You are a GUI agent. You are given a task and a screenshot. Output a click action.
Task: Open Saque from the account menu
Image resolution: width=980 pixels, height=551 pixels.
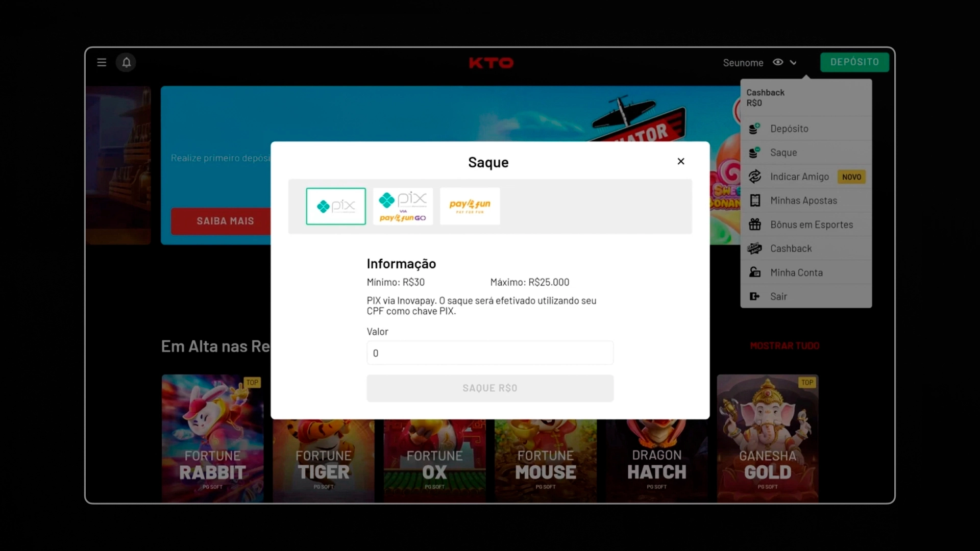783,153
